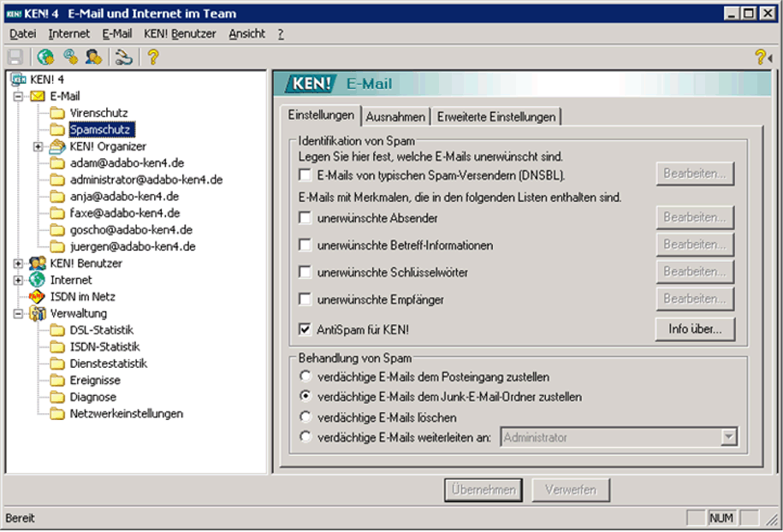The height and width of the screenshot is (532, 783).
Task: Collapse the Verwaltung tree node
Action: (x=18, y=314)
